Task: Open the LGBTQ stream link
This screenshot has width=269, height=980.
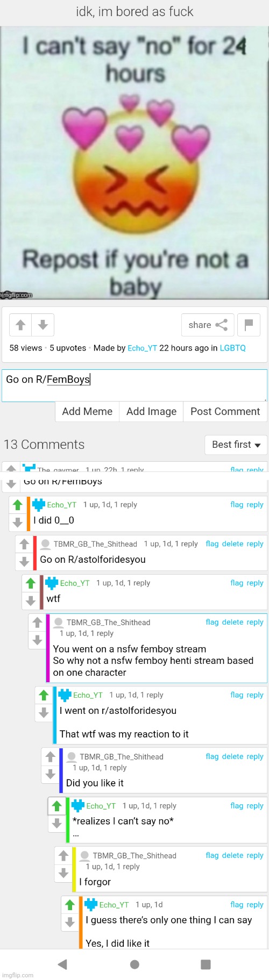Action: point(233,348)
